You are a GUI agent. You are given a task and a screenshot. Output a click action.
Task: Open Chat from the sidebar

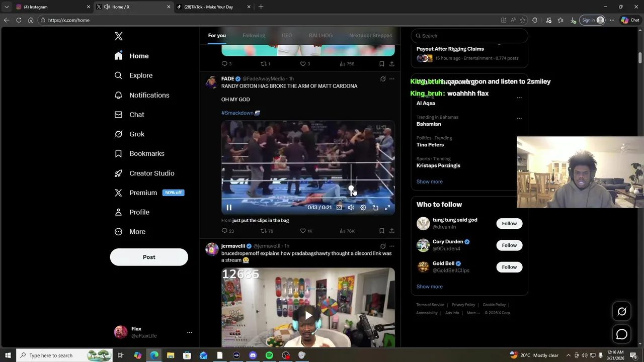tap(129, 115)
